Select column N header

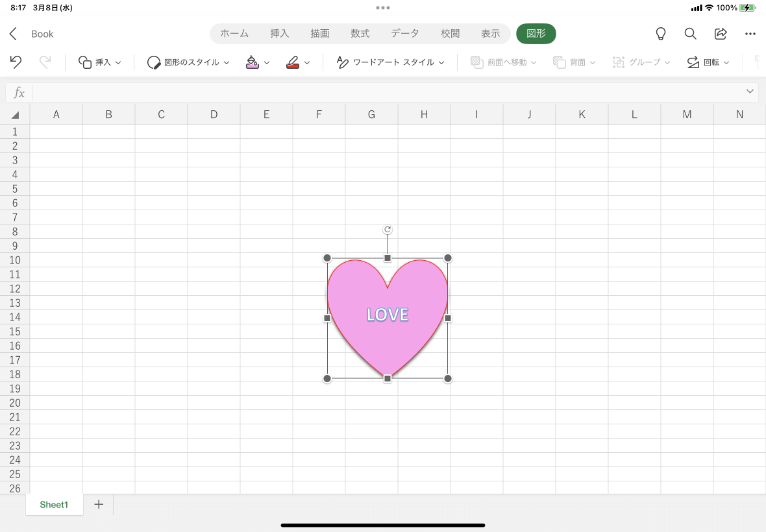739,115
